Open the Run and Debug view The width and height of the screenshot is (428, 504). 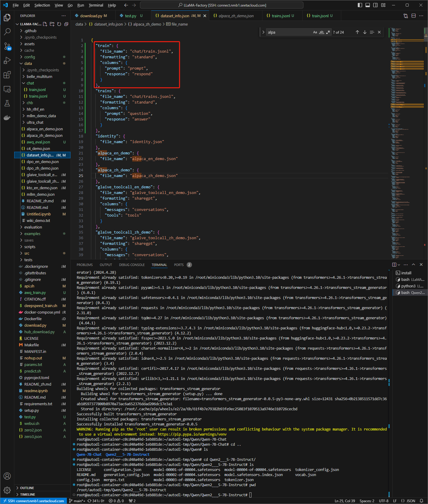pos(7,60)
